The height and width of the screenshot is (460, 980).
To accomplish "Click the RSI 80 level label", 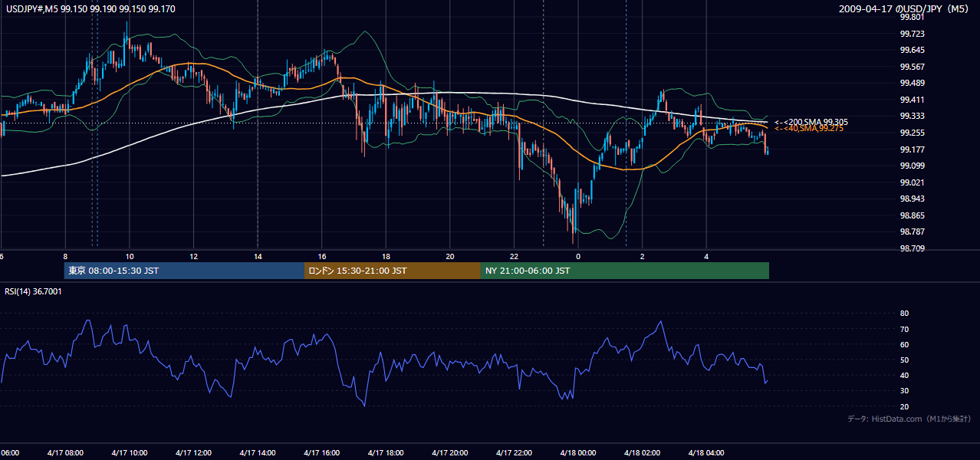I will tap(904, 314).
